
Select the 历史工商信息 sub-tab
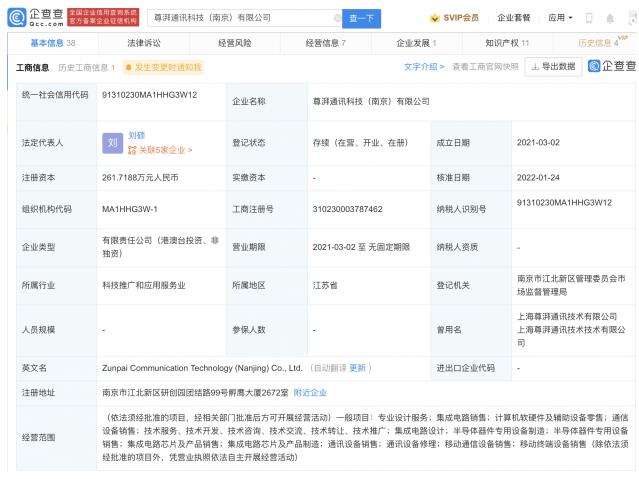click(x=86, y=68)
